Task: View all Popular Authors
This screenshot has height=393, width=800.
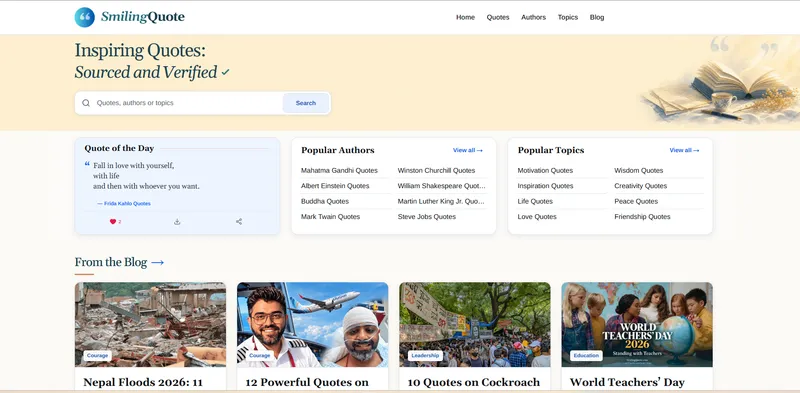Action: pyautogui.click(x=468, y=150)
